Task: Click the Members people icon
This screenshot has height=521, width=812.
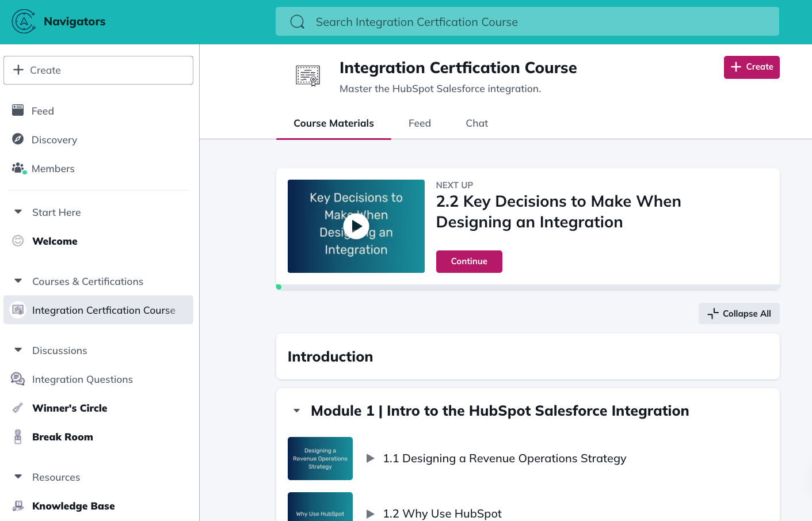Action: [x=19, y=168]
